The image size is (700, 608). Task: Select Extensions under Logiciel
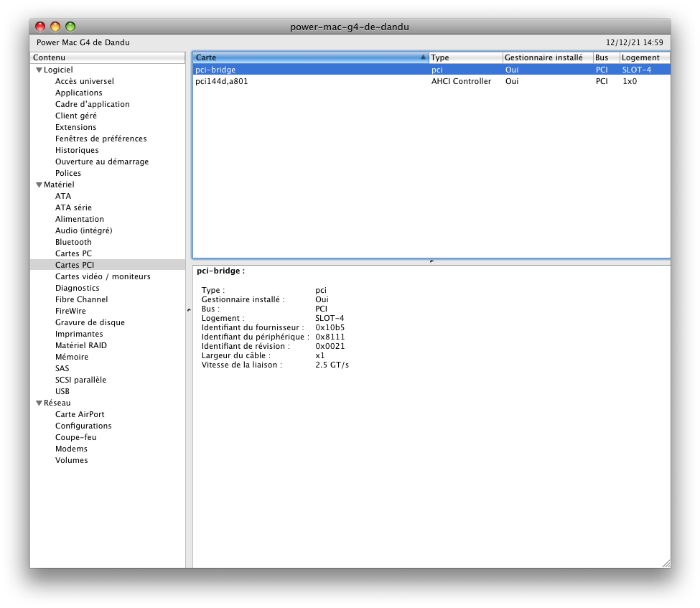tap(75, 127)
